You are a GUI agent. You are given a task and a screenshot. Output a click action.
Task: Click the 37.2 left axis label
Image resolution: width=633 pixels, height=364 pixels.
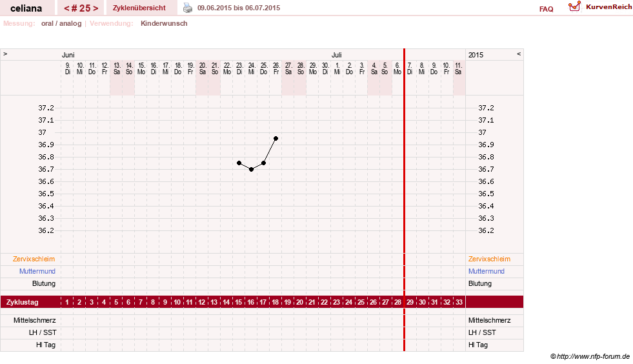[46, 108]
